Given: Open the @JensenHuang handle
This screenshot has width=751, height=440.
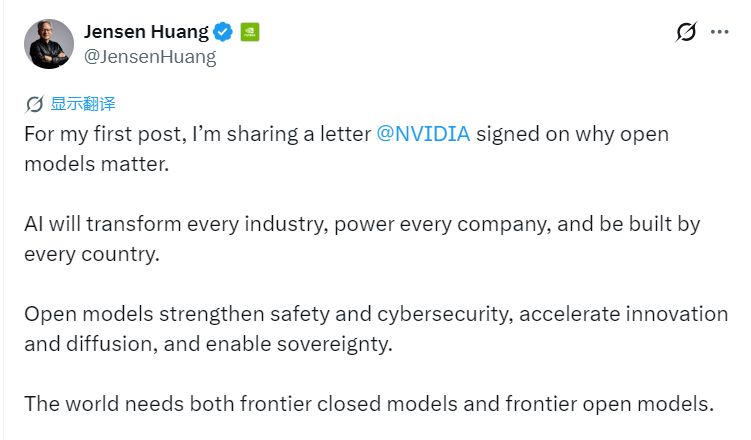Looking at the screenshot, I should 150,57.
